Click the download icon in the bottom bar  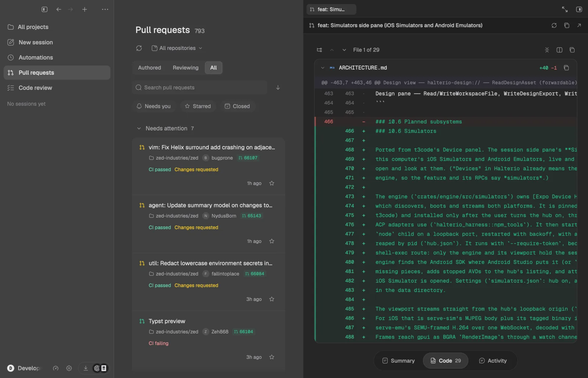[86, 368]
